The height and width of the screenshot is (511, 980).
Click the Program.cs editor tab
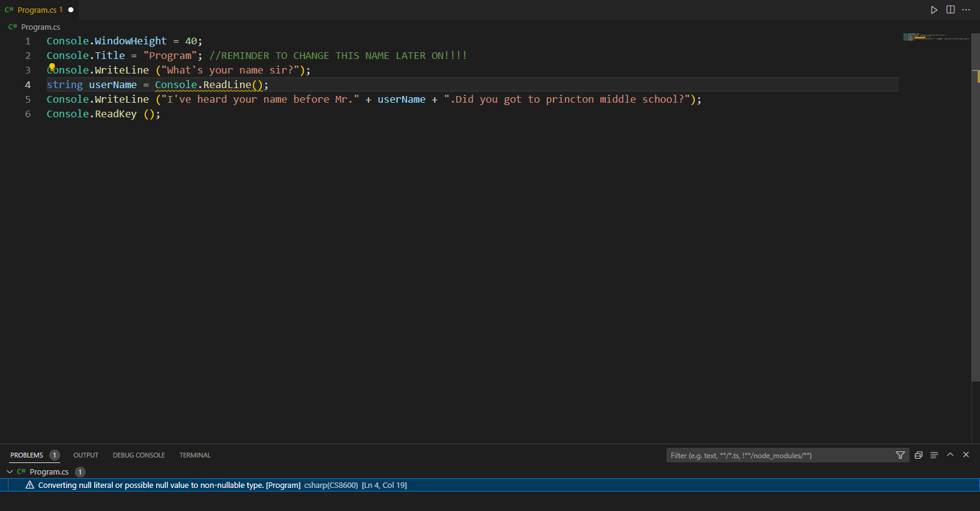coord(37,10)
